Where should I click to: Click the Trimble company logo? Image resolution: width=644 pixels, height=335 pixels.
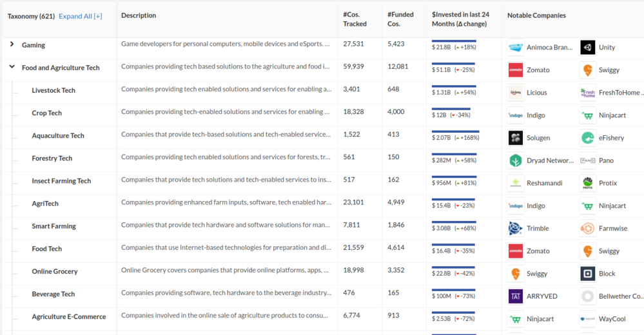[x=515, y=228]
